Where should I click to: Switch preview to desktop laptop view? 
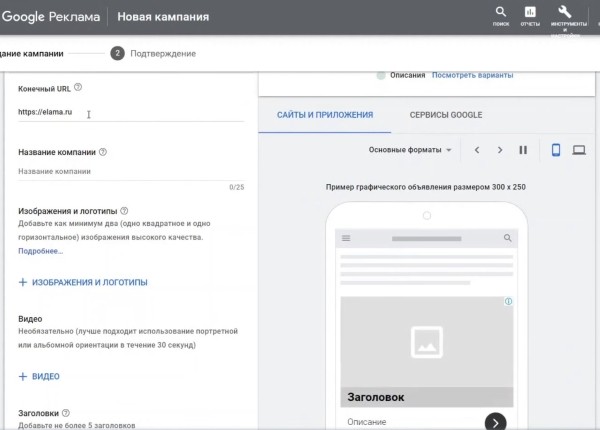pyautogui.click(x=579, y=150)
